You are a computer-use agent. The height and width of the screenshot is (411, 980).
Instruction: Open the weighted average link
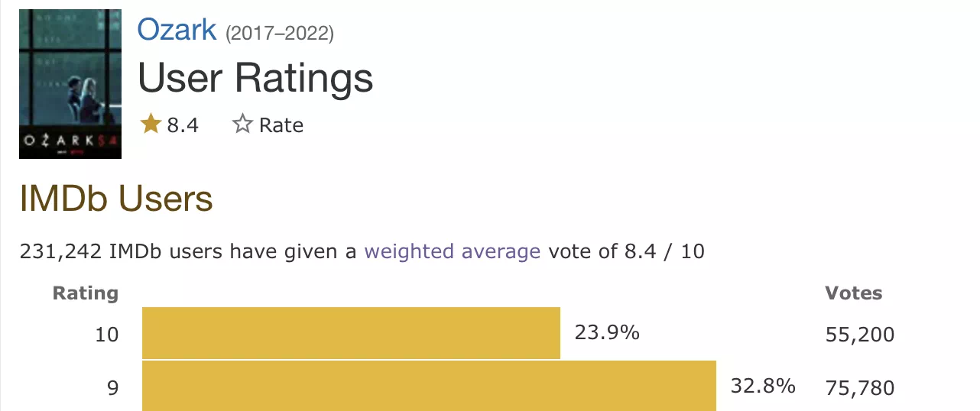pos(453,251)
